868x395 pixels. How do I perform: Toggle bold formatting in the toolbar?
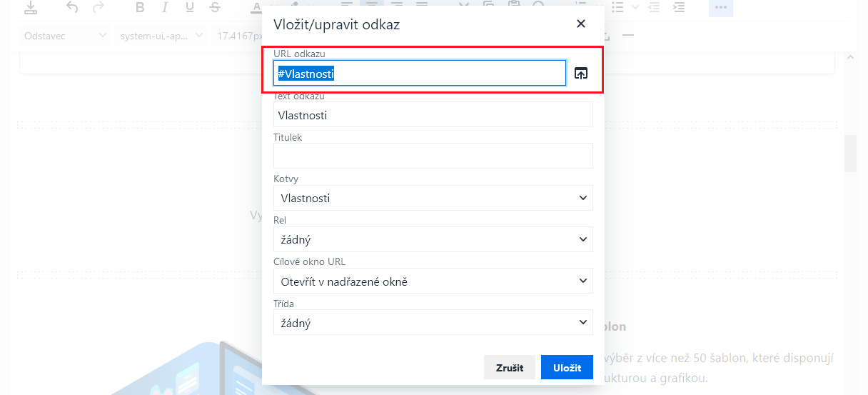140,8
